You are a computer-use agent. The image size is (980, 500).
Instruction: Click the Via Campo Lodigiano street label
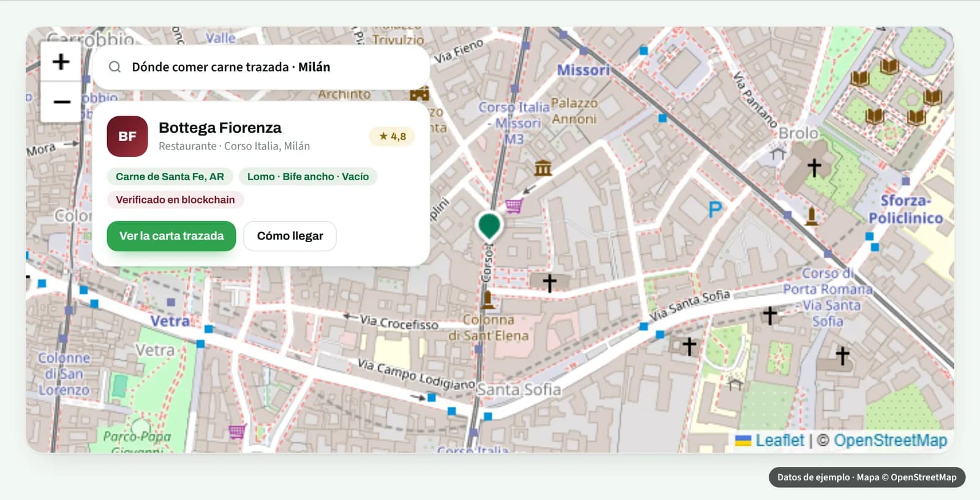click(416, 374)
